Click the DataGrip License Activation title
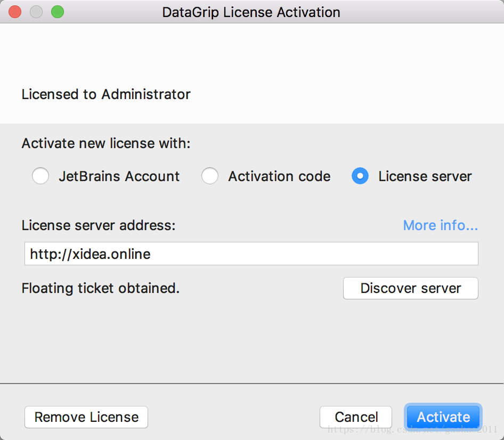Image resolution: width=504 pixels, height=440 pixels. 251,12
